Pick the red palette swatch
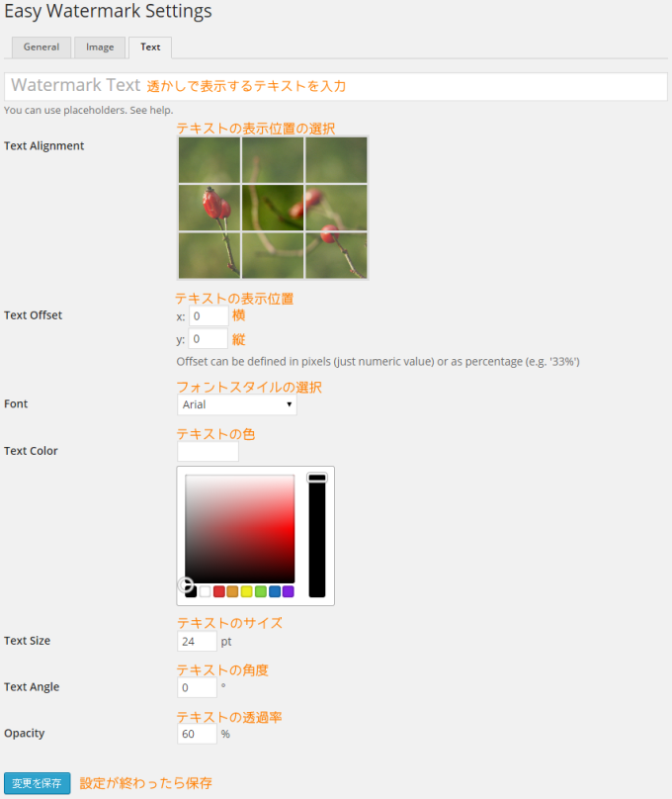The width and height of the screenshot is (672, 799). pyautogui.click(x=219, y=591)
